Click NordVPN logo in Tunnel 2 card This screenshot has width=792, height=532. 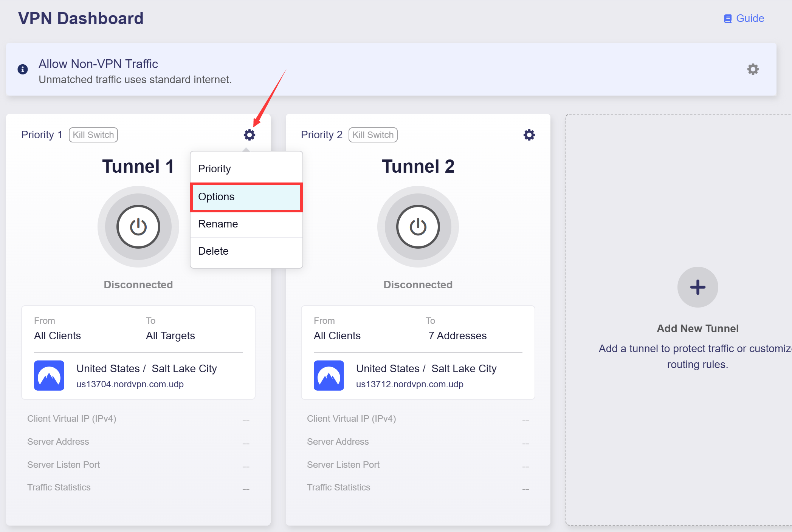329,376
